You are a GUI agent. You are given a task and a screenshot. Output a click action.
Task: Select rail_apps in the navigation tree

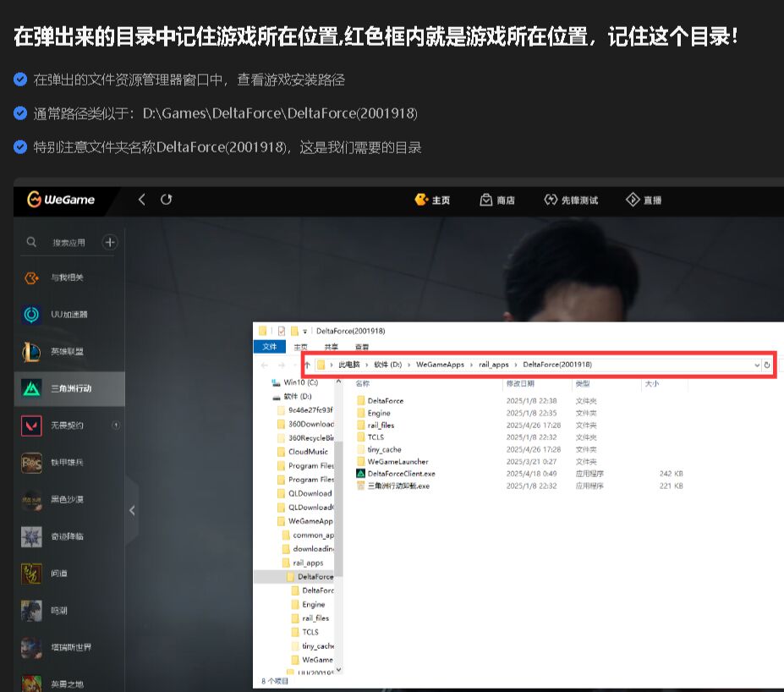(x=303, y=563)
